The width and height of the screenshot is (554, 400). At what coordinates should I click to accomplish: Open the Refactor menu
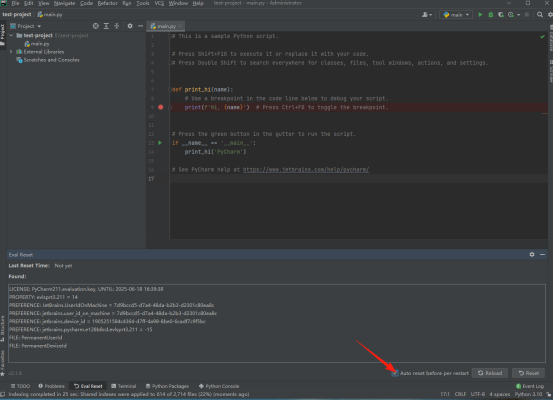tap(107, 3)
